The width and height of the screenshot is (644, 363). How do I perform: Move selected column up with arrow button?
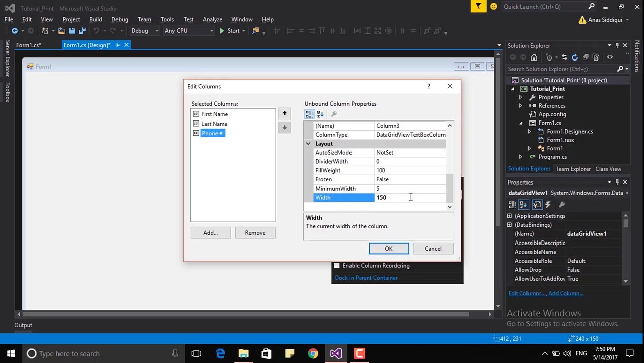[x=284, y=114]
